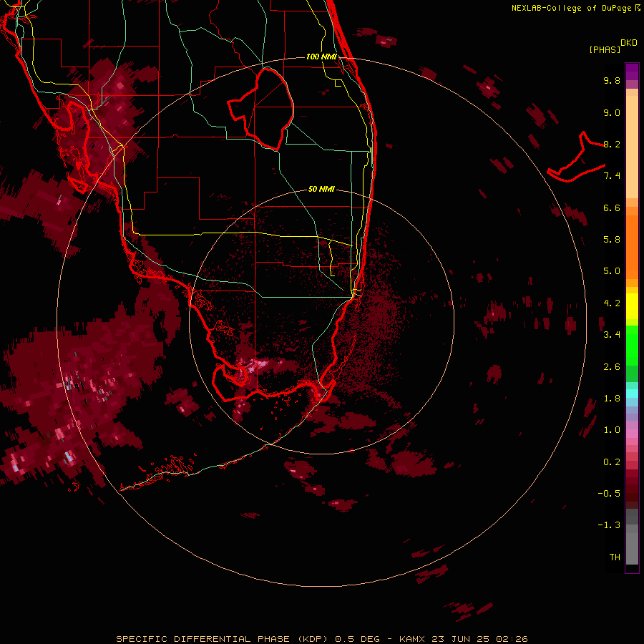Click the TH threshold label

(x=615, y=557)
